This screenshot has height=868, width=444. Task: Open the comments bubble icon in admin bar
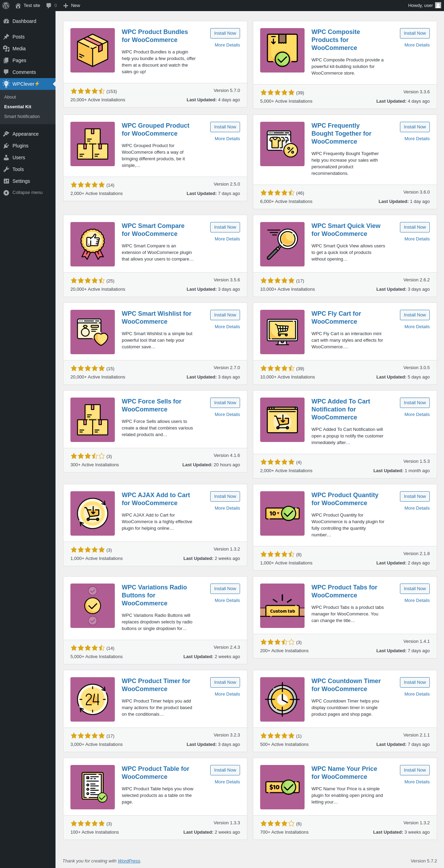(x=49, y=6)
